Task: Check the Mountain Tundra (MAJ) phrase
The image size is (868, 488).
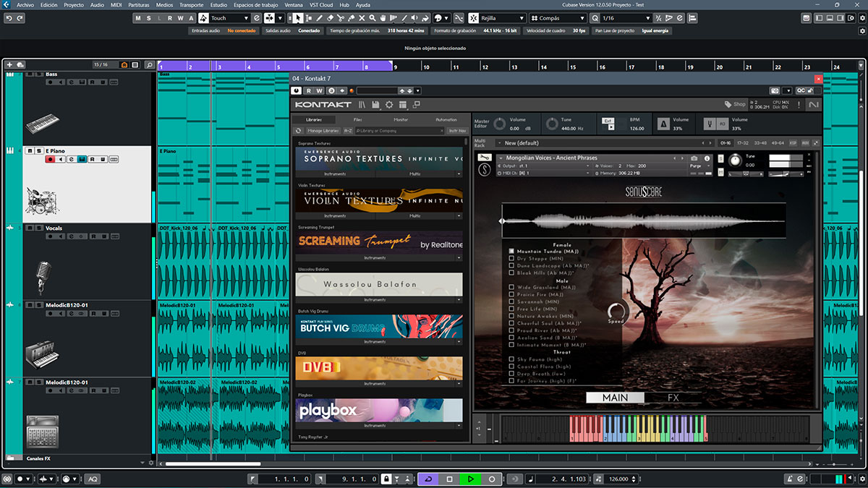Action: pos(511,252)
